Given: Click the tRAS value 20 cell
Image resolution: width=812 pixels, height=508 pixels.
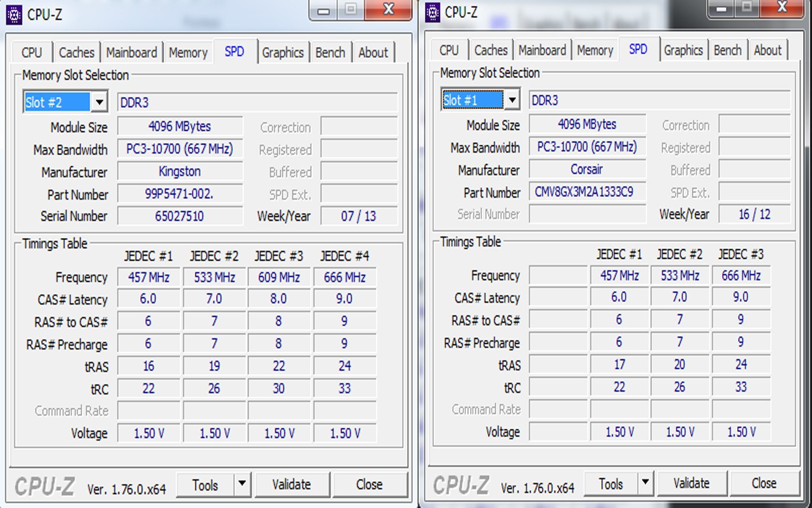Looking at the screenshot, I should coord(680,365).
